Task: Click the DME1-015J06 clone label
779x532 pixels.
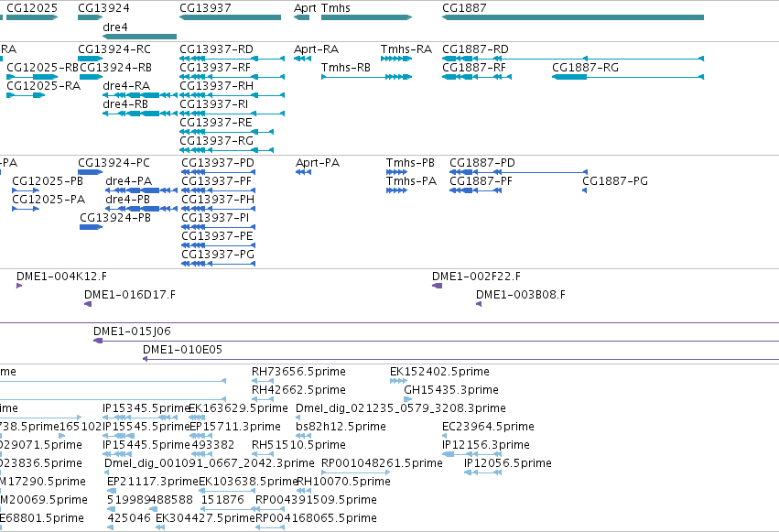Action: [132, 331]
